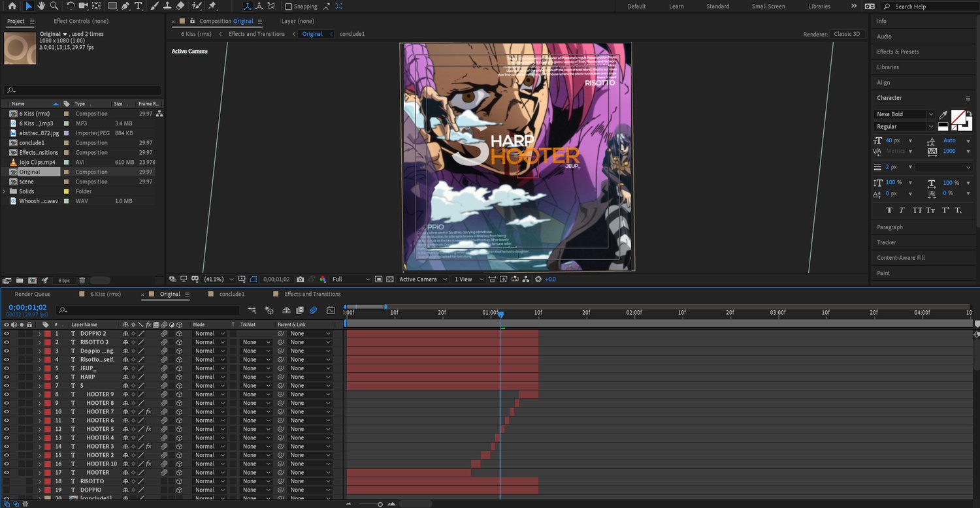Select the Eraser tool
This screenshot has height=508, width=980.
pos(181,6)
